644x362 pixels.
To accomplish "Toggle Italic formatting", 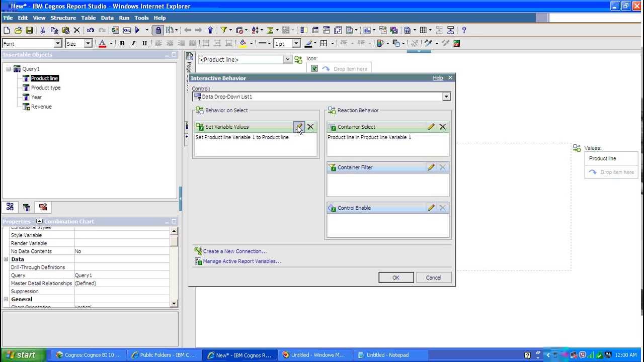I will (133, 43).
